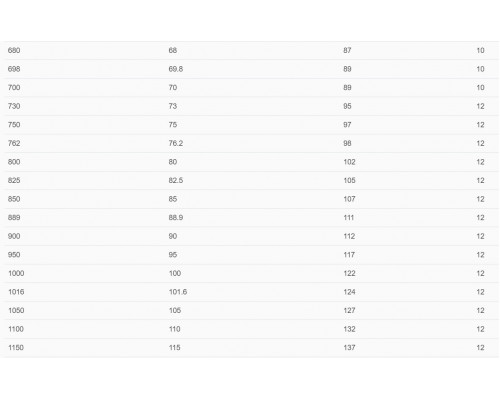Click the 137 value in the last row

[x=349, y=348]
